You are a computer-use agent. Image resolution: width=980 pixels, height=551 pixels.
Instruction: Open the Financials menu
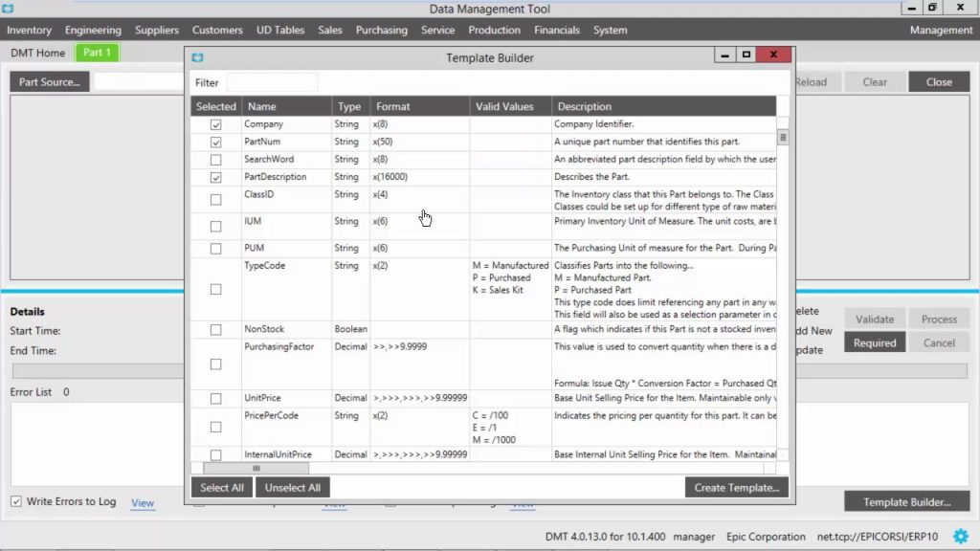pyautogui.click(x=557, y=30)
